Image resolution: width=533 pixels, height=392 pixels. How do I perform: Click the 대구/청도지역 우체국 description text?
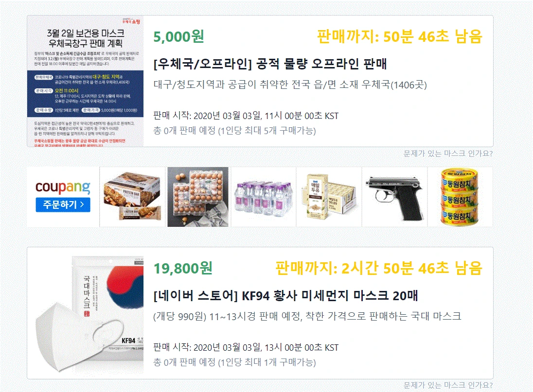290,85
